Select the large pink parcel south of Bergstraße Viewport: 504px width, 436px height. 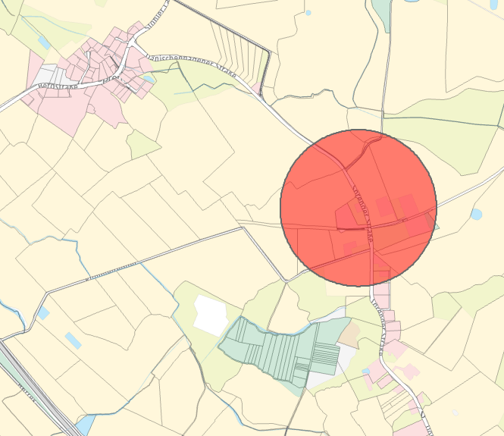pos(66,109)
